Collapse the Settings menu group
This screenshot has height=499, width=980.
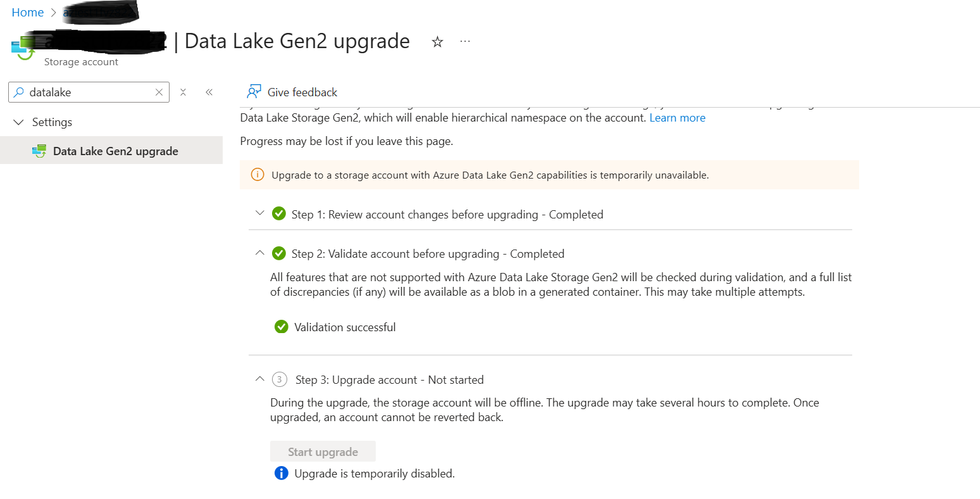click(18, 122)
